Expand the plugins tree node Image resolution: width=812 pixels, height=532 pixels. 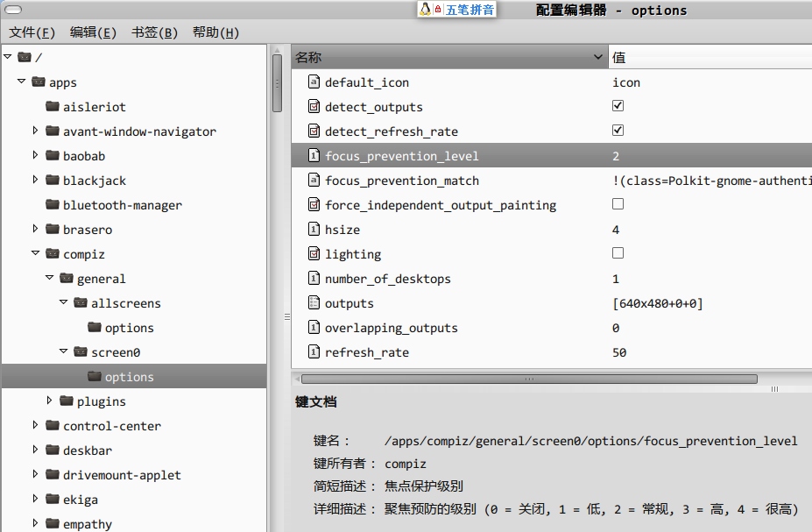(x=49, y=400)
